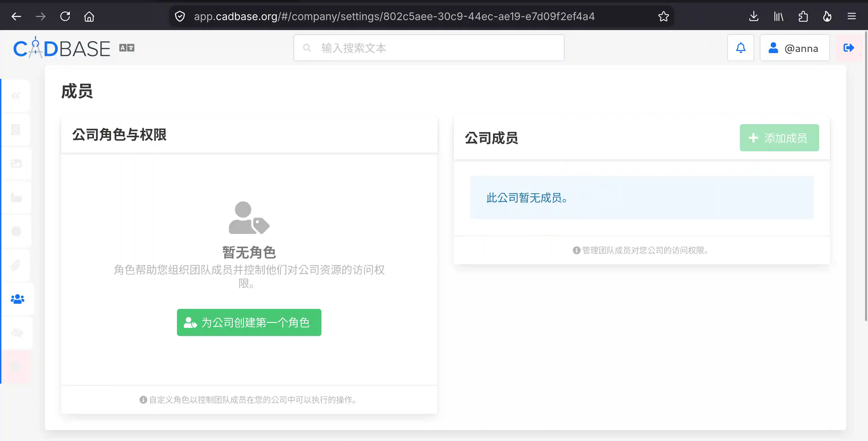The width and height of the screenshot is (868, 441).
Task: Open the browser library icon
Action: (x=778, y=16)
